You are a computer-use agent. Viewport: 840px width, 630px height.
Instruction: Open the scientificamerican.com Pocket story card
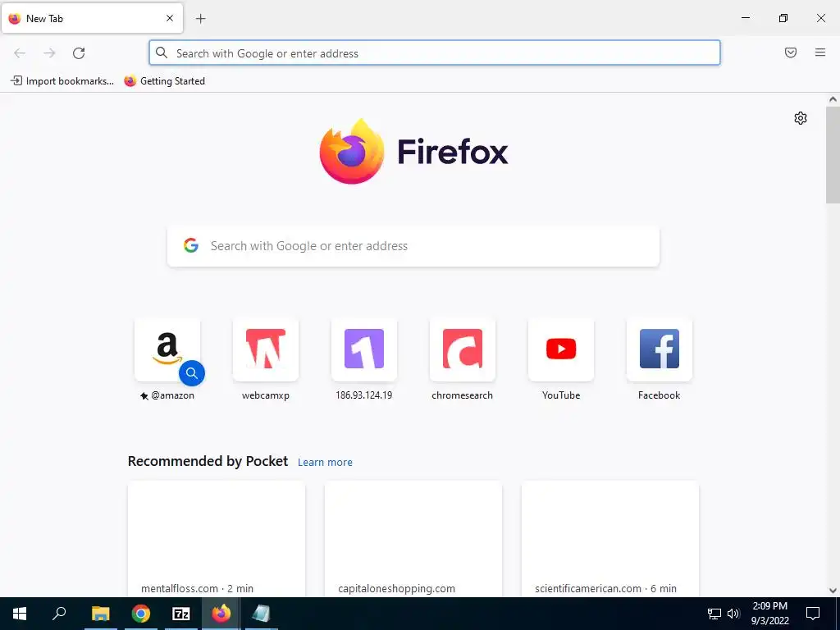(610, 539)
